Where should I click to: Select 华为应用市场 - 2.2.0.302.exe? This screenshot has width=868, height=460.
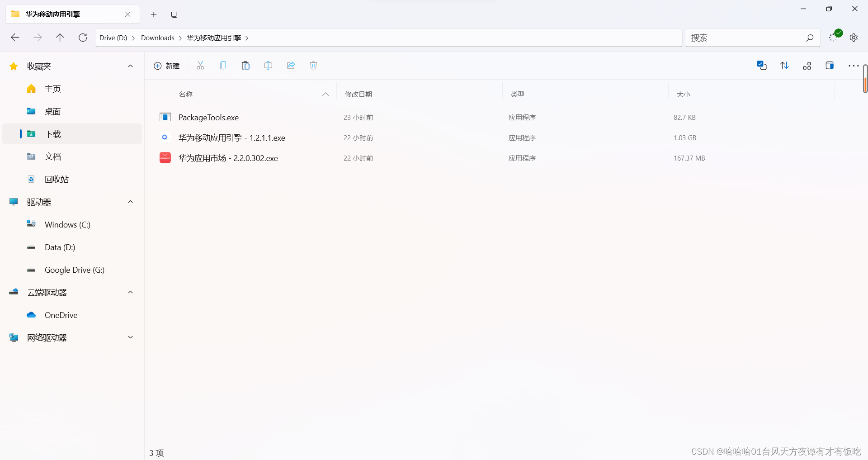tap(228, 158)
